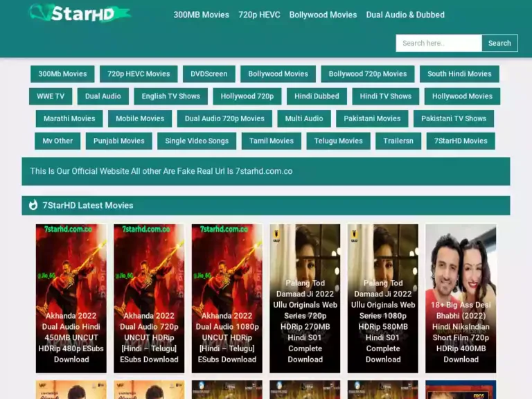532x399 pixels.
Task: Open the 7StarHD Movies category
Action: (x=461, y=141)
